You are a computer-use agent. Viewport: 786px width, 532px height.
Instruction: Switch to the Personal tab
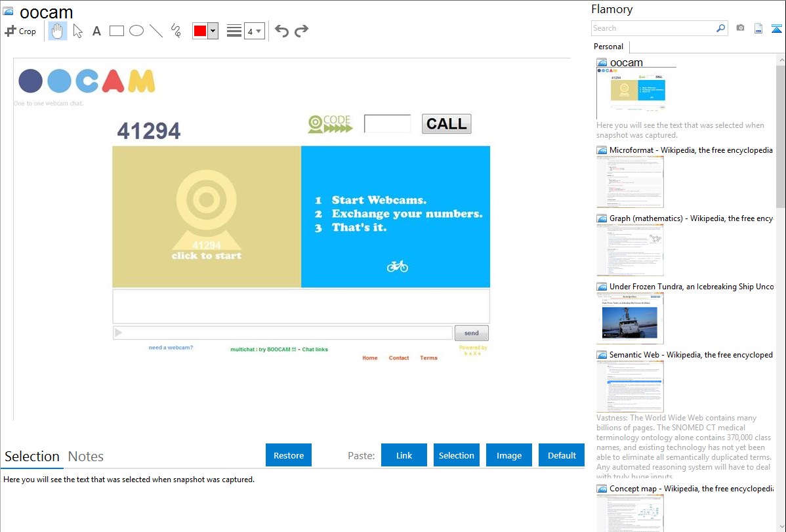[x=609, y=47]
